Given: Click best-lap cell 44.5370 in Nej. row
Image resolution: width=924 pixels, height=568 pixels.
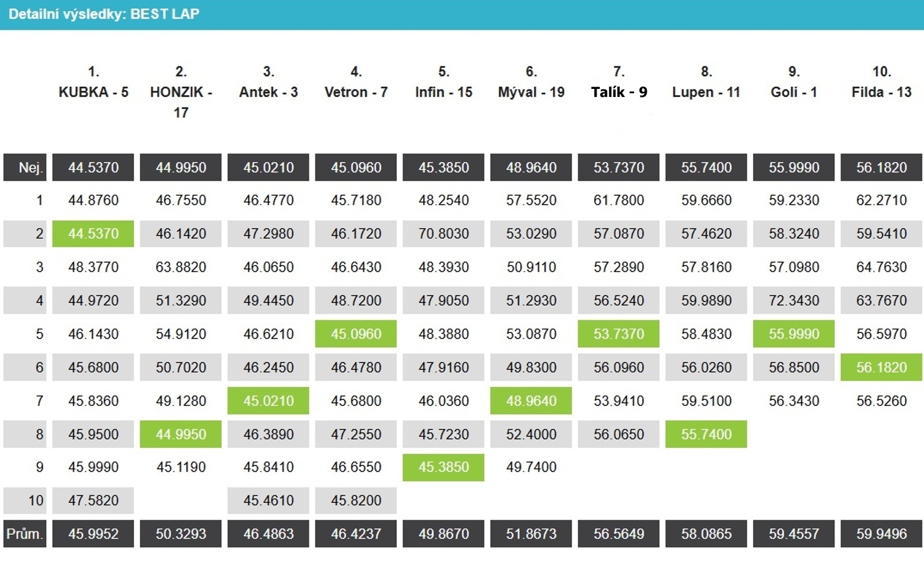Looking at the screenshot, I should tap(93, 167).
